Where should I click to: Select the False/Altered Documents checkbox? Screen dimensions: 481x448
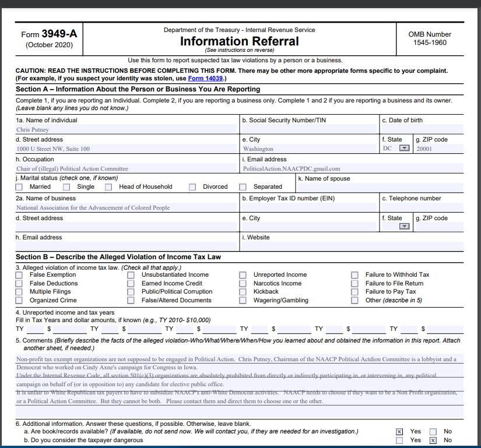[131, 300]
